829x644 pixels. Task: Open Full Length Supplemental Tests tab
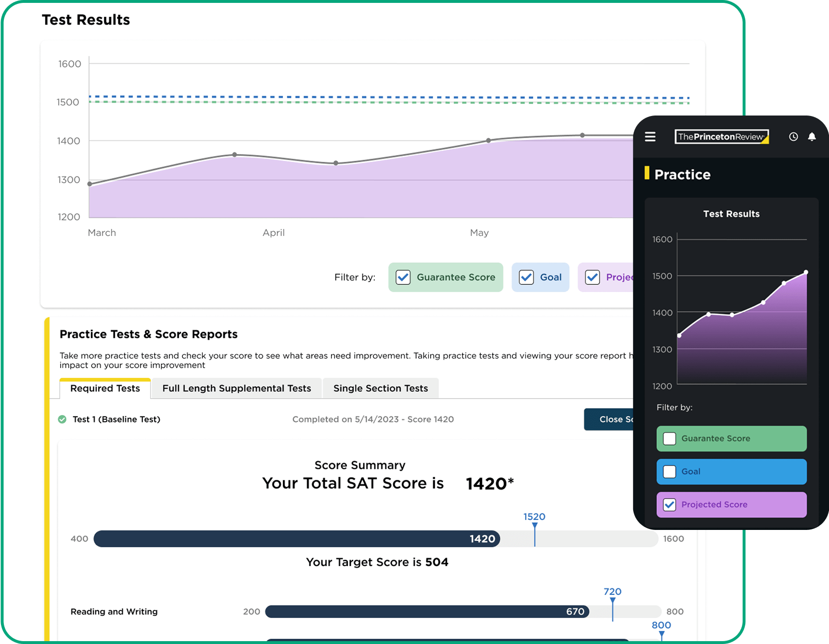point(236,388)
